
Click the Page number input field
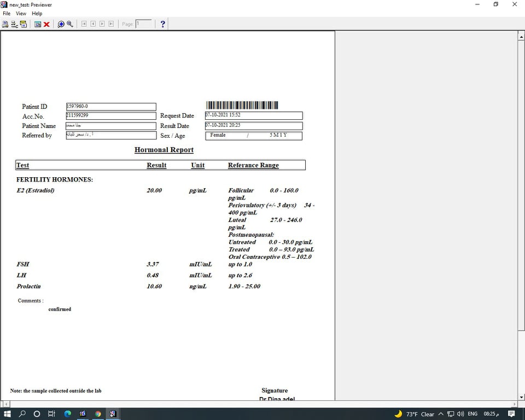144,24
